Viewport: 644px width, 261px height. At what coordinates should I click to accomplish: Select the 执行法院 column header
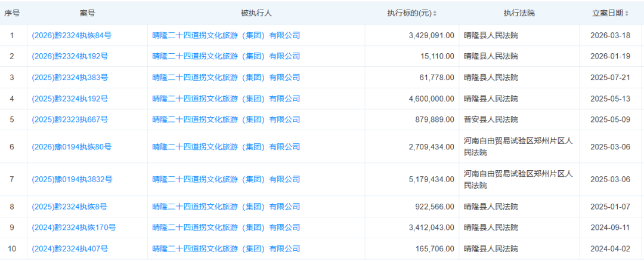pyautogui.click(x=519, y=13)
